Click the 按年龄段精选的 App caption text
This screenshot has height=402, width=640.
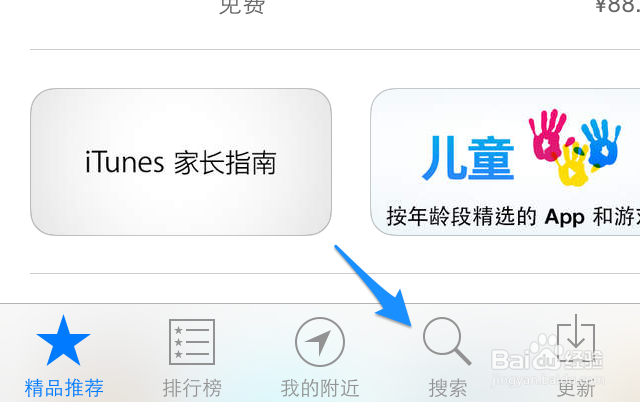click(486, 217)
